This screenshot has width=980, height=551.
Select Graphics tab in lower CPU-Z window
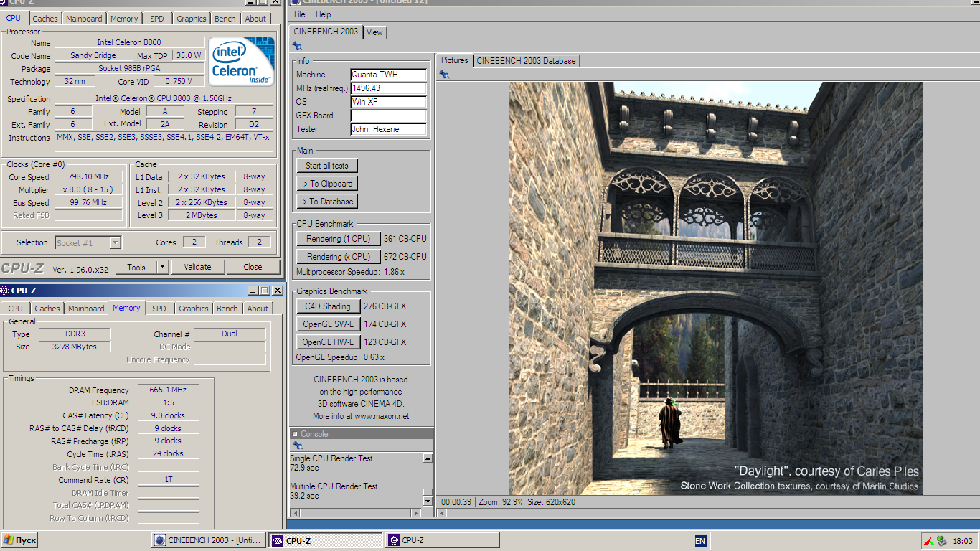coord(194,309)
